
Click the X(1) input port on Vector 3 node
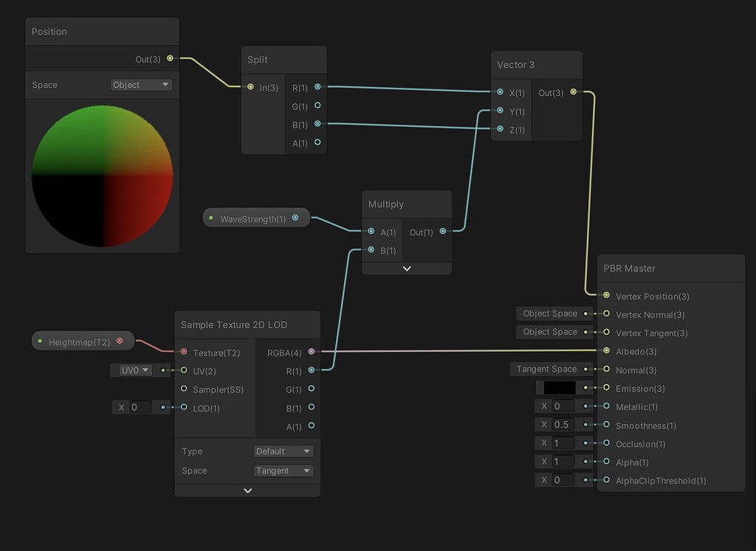click(501, 93)
